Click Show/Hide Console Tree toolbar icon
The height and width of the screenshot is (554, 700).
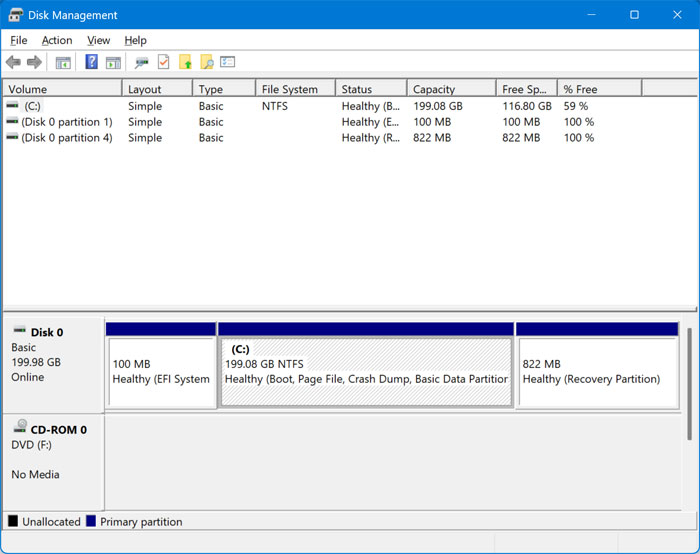(63, 62)
